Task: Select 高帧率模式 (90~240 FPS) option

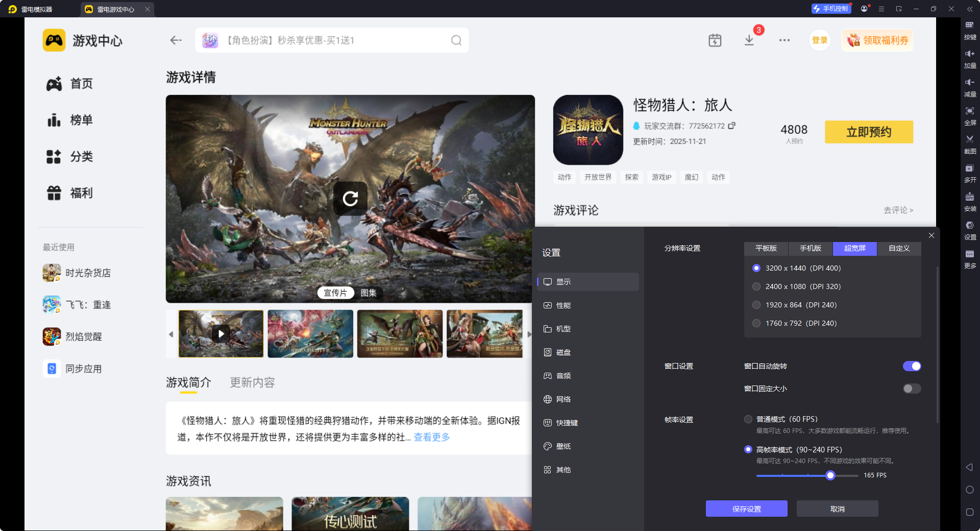Action: tap(748, 449)
